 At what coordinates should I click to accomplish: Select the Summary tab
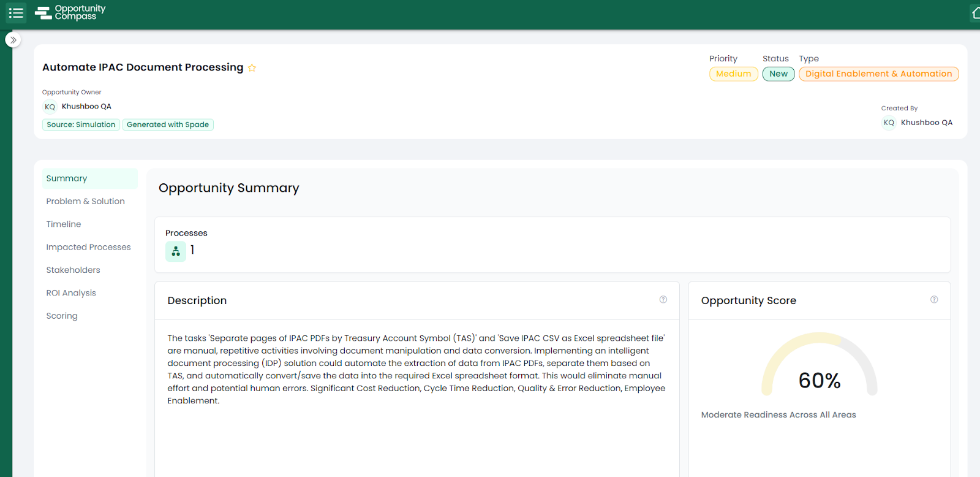pos(67,178)
